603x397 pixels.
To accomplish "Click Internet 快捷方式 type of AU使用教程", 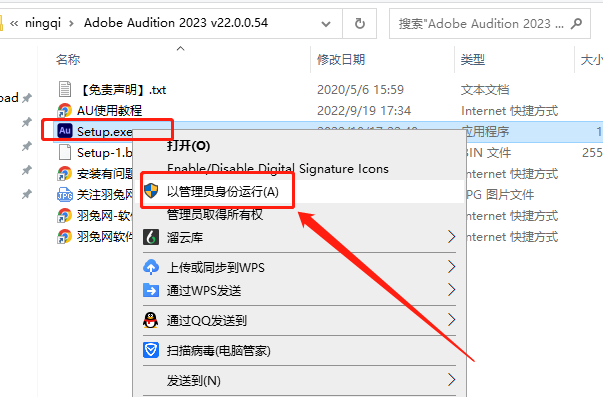I will pyautogui.click(x=510, y=111).
